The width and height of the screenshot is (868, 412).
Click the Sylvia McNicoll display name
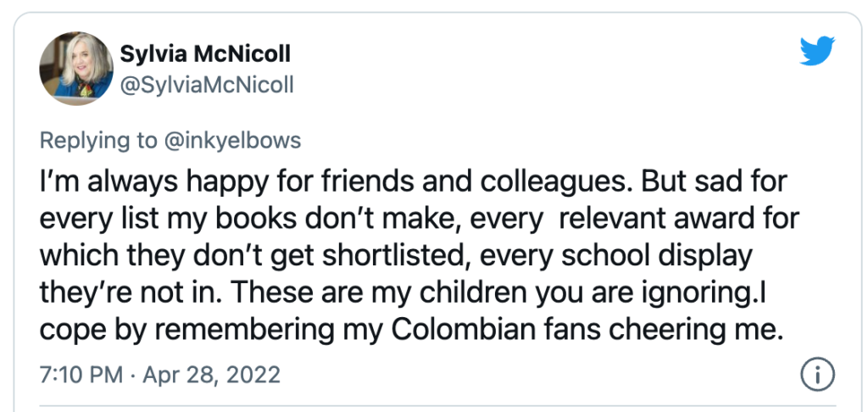(205, 54)
